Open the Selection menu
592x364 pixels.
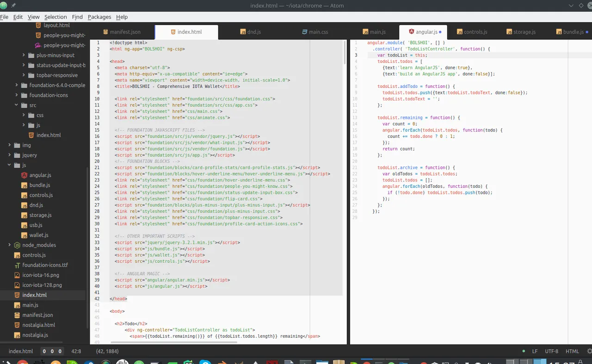click(55, 17)
